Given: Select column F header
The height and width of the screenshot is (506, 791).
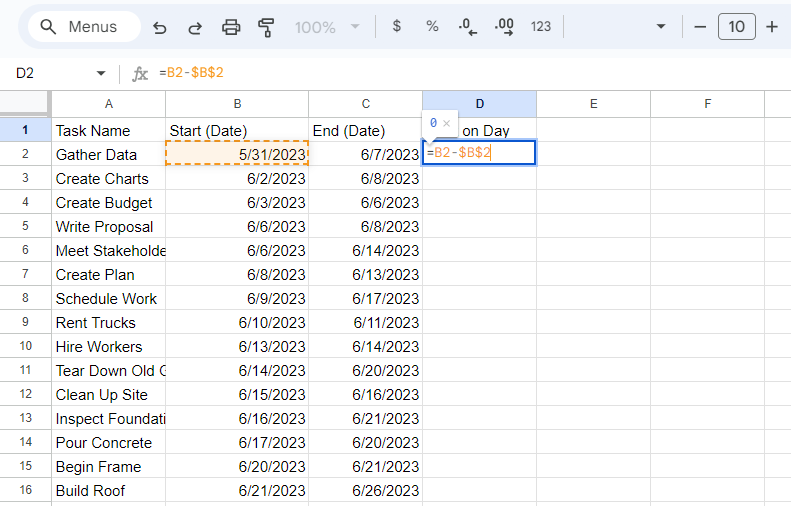Looking at the screenshot, I should coord(708,104).
